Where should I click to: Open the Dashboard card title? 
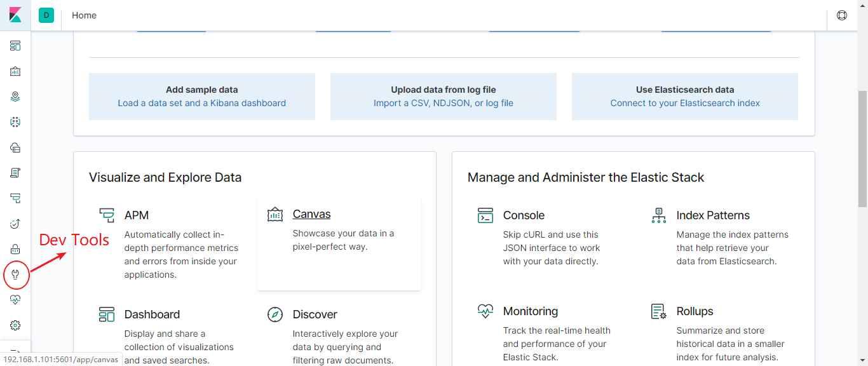point(152,315)
